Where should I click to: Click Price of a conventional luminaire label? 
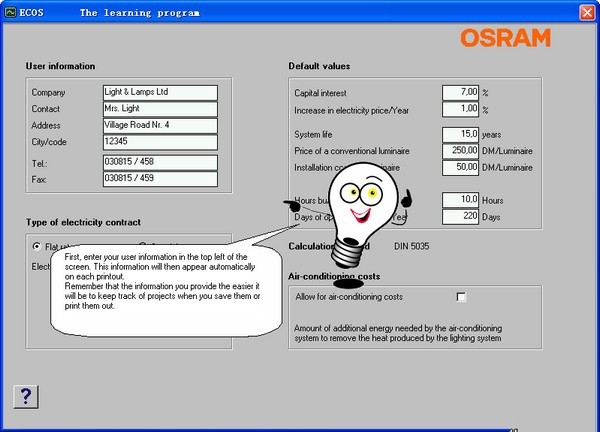(x=352, y=151)
